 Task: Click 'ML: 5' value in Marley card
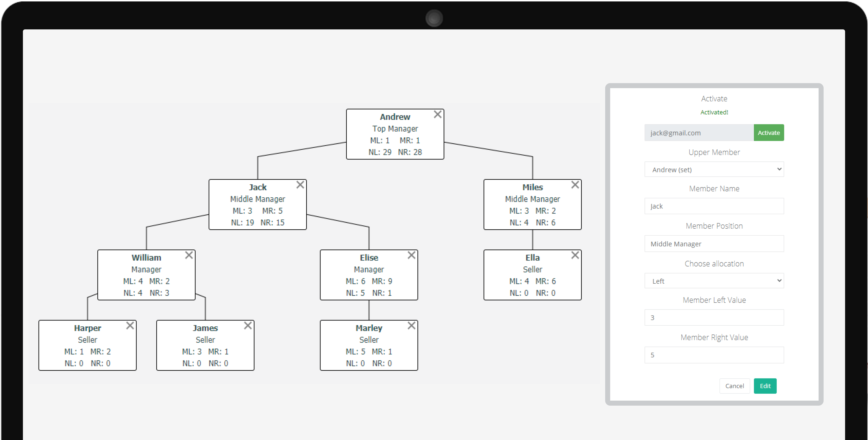tap(355, 352)
